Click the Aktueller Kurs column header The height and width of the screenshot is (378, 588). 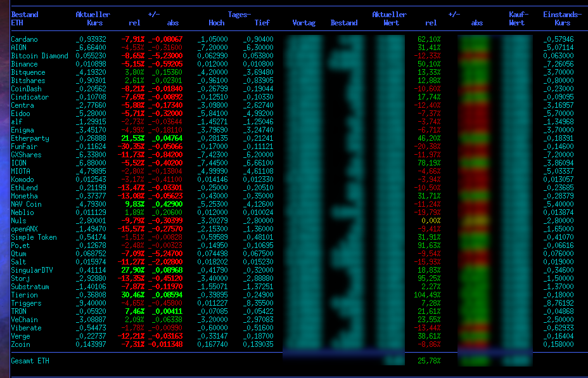[x=93, y=19]
